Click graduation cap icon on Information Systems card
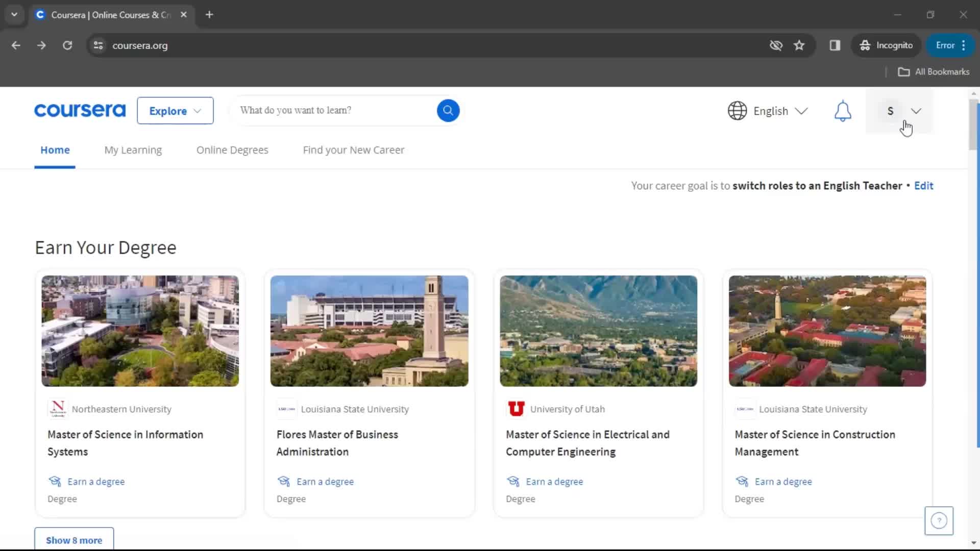Screen dimensions: 980x551 pyautogui.click(x=55, y=481)
